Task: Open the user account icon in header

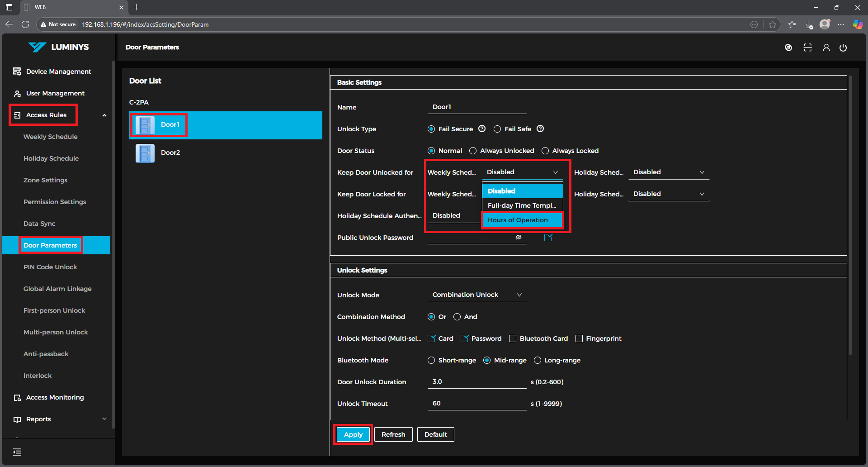Action: [826, 48]
